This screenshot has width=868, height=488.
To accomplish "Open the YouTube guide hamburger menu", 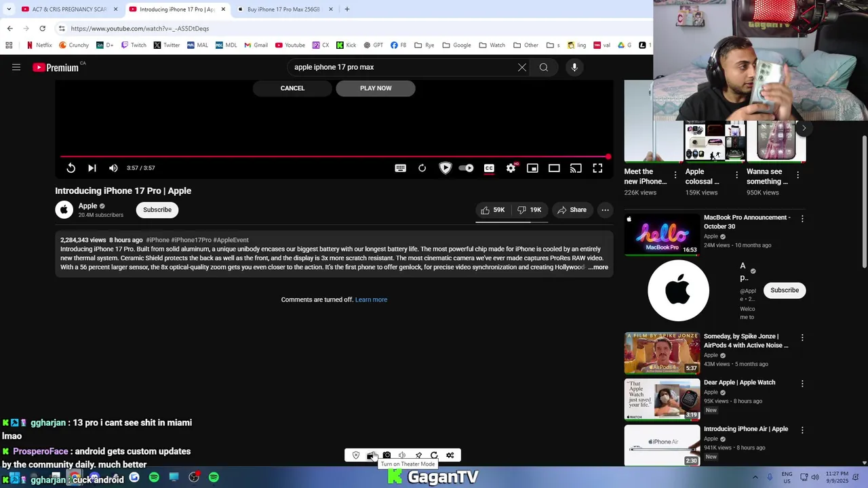I will point(16,67).
